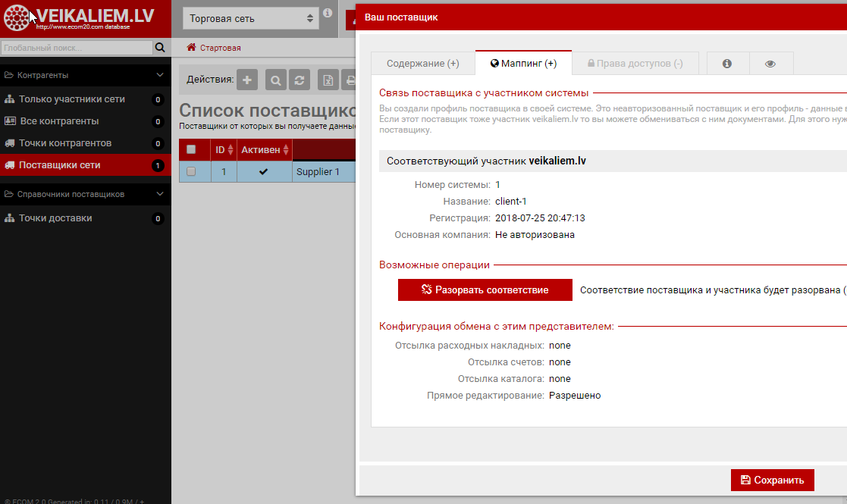Open the eye preview tab
The height and width of the screenshot is (504, 847).
(770, 64)
